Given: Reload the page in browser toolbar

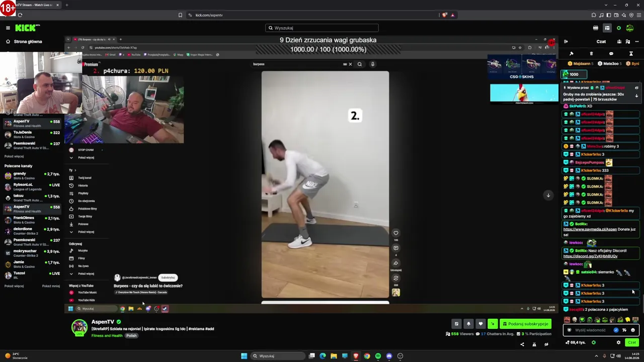Looking at the screenshot, I should [x=20, y=15].
